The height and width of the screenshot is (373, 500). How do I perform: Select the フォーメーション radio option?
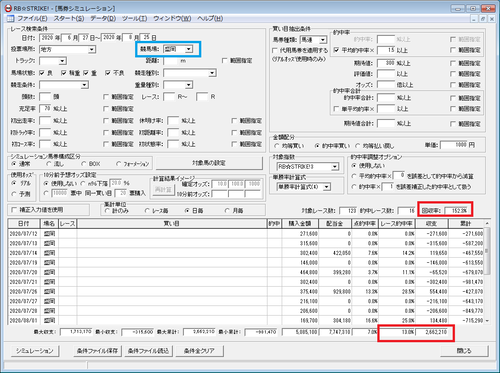[x=119, y=164]
